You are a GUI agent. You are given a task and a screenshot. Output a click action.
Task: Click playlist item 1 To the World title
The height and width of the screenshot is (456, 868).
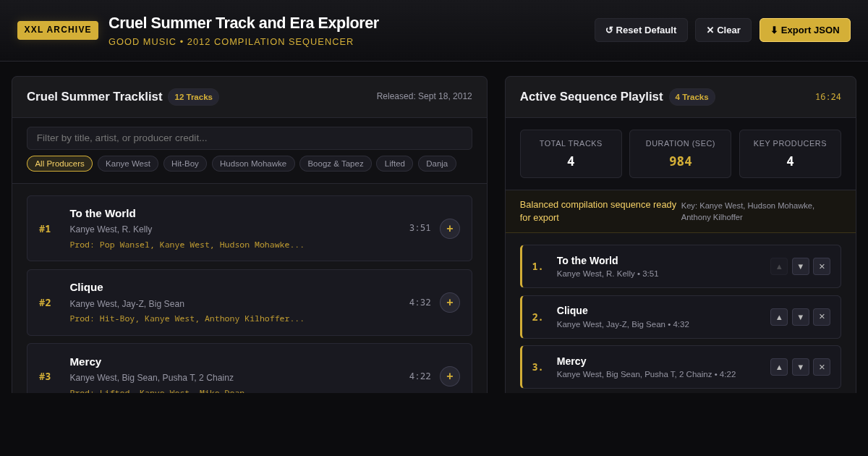[587, 261]
